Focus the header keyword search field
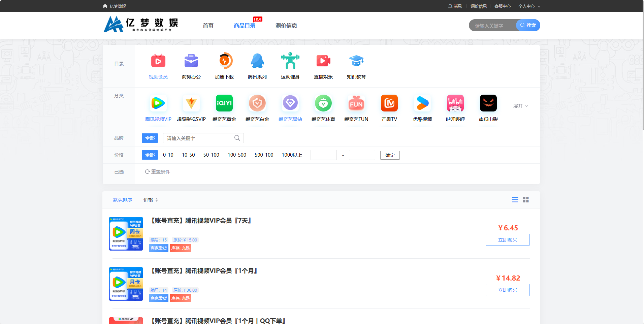This screenshot has height=324, width=644. click(x=492, y=25)
